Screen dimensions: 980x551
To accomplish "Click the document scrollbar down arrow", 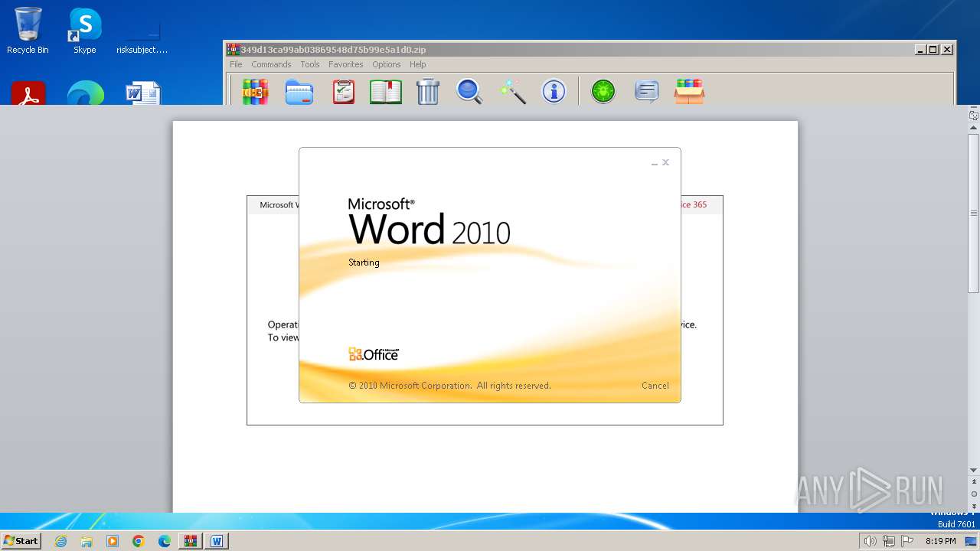I will click(974, 470).
